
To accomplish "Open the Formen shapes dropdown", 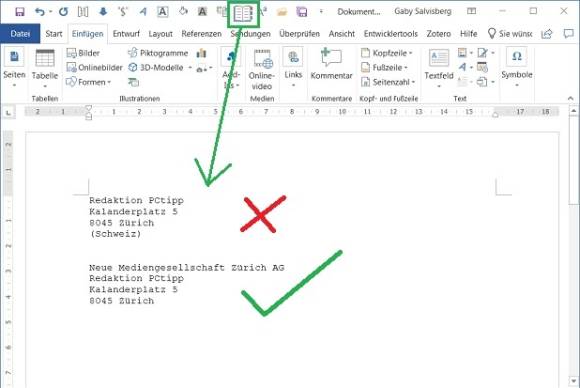I will 89,82.
